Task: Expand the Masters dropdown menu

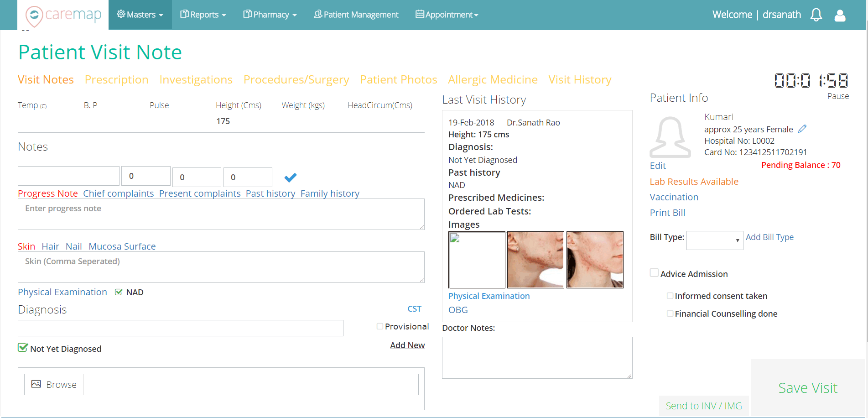Action: coord(140,15)
